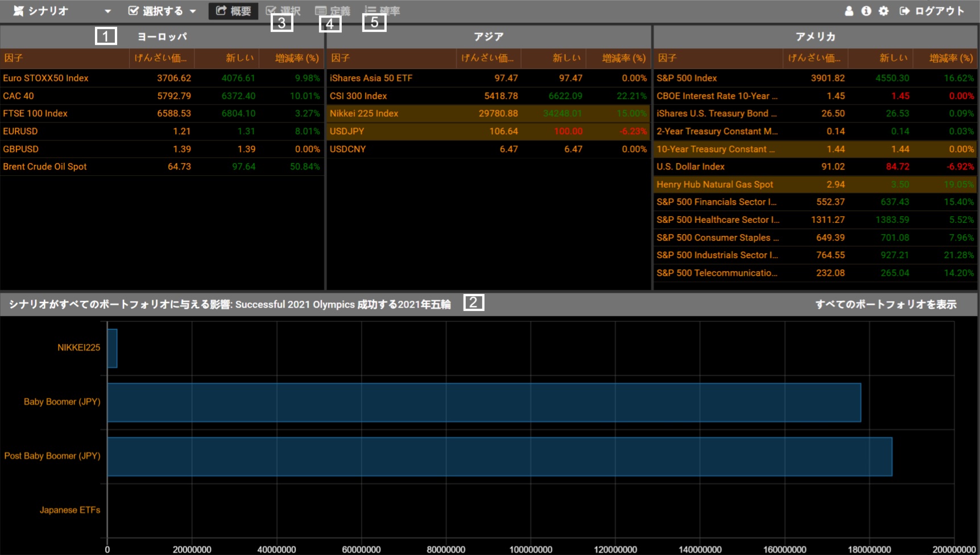Click new value 4076.61 for Euro STOXX50
The width and height of the screenshot is (980, 555).
pyautogui.click(x=238, y=78)
